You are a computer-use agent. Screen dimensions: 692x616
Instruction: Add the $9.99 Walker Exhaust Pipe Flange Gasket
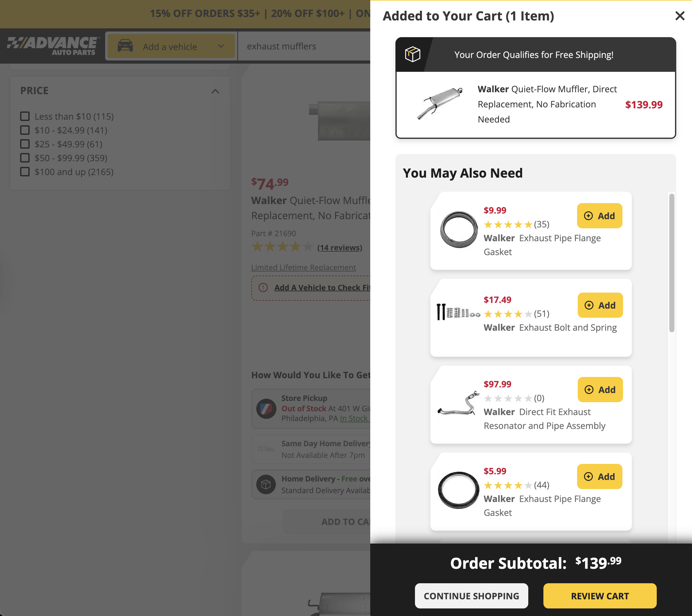coord(599,216)
